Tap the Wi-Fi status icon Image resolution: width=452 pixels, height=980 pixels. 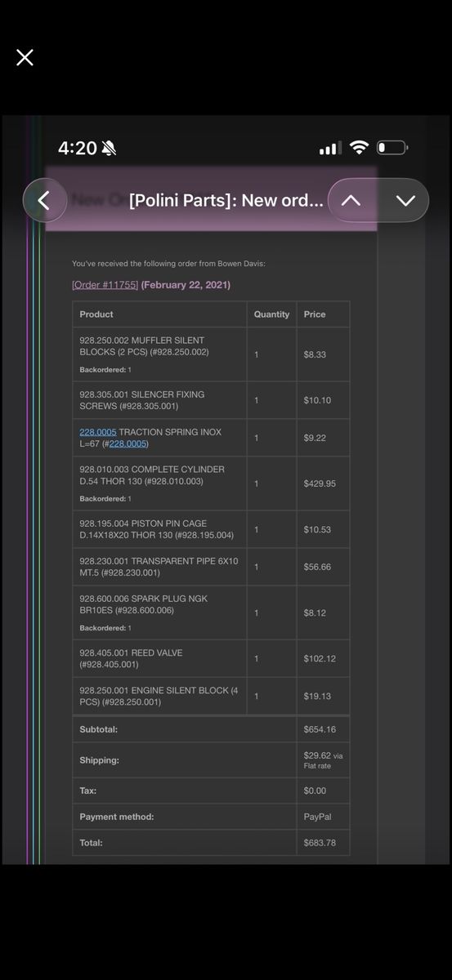click(359, 148)
